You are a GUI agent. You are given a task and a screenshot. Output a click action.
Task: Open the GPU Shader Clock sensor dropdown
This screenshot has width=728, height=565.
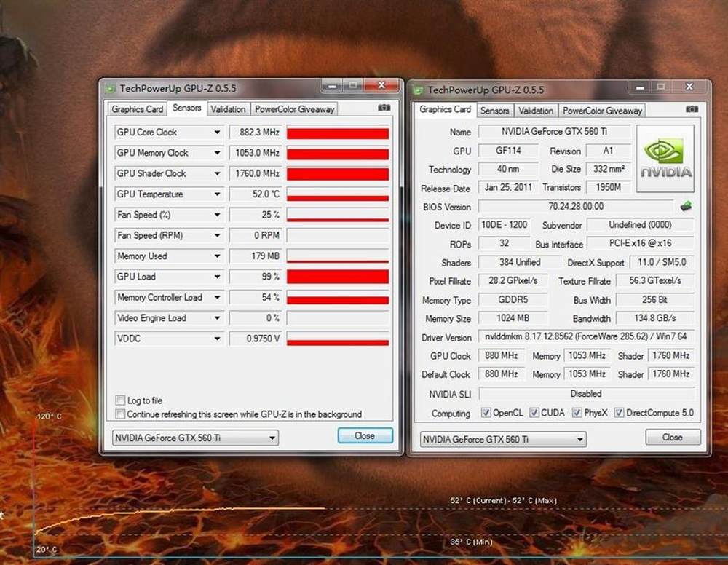pyautogui.click(x=217, y=173)
